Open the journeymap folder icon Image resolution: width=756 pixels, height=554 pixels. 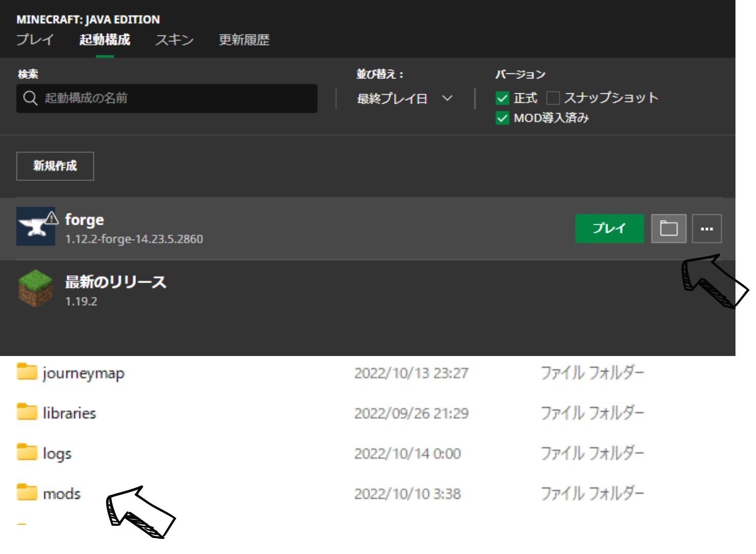pos(27,371)
